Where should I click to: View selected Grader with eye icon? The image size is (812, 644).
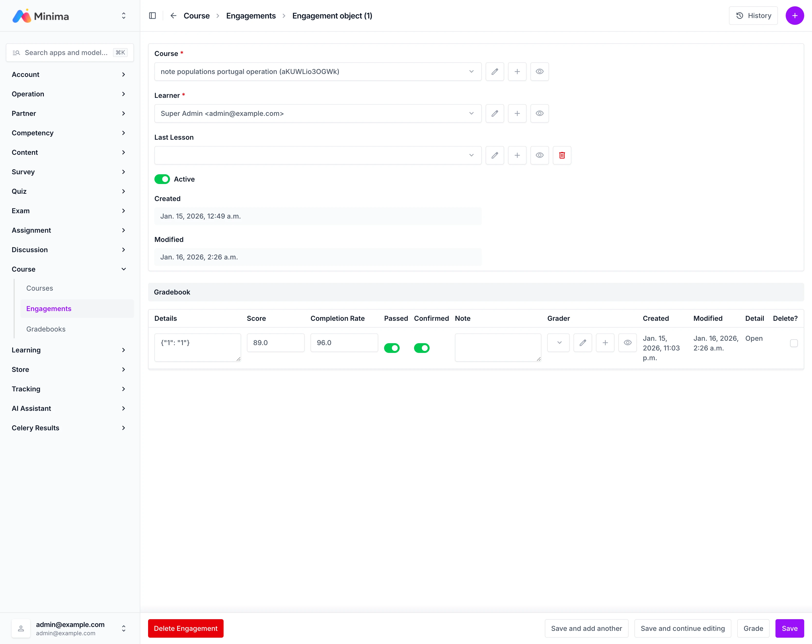[x=627, y=342]
